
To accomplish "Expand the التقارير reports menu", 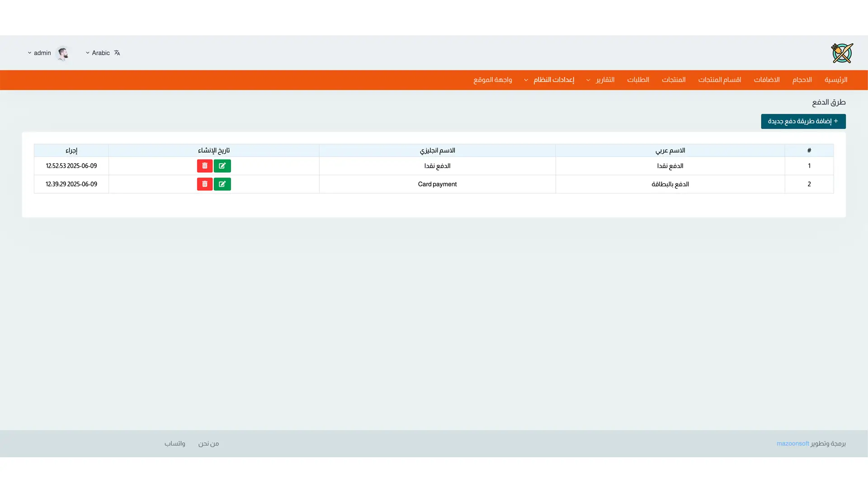I will tap(601, 80).
